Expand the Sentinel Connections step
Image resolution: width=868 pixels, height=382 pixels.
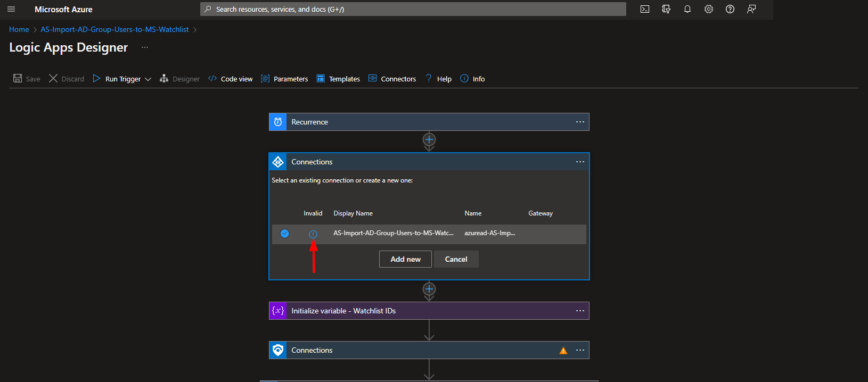pyautogui.click(x=429, y=350)
